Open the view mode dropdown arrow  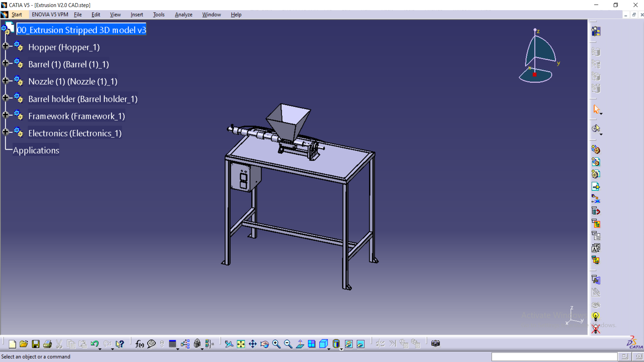tap(341, 349)
